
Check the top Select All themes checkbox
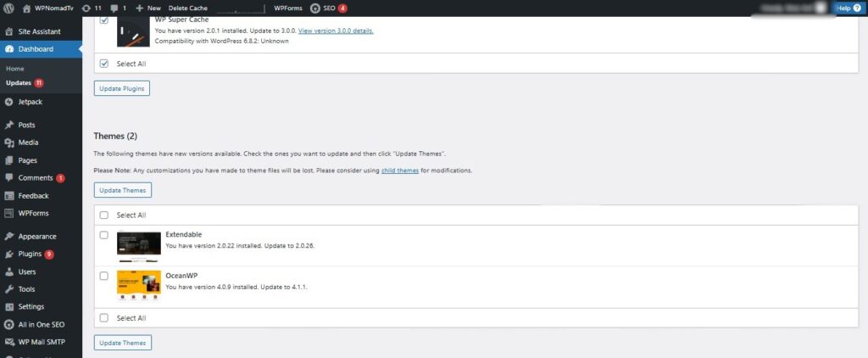[x=104, y=215]
